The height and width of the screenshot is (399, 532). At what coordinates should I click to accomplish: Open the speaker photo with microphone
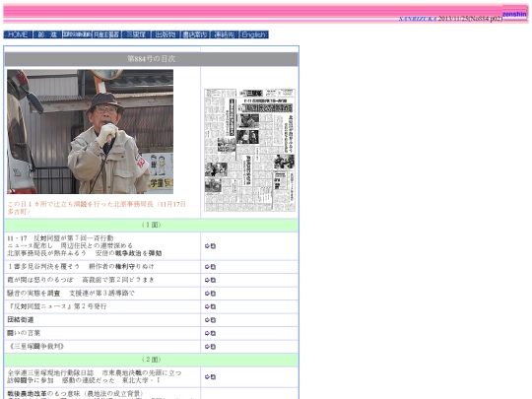[90, 132]
